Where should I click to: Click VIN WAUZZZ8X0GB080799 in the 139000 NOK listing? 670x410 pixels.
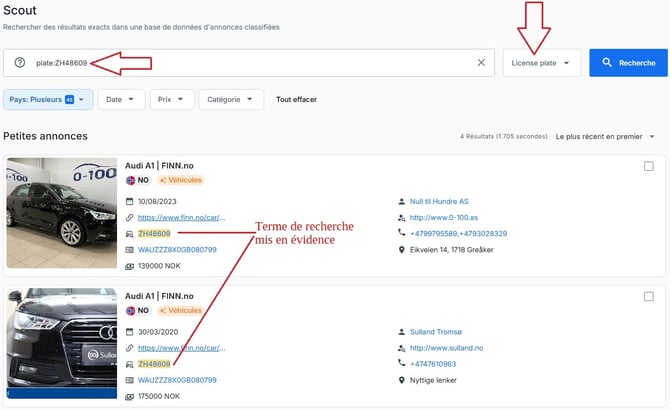pos(177,249)
